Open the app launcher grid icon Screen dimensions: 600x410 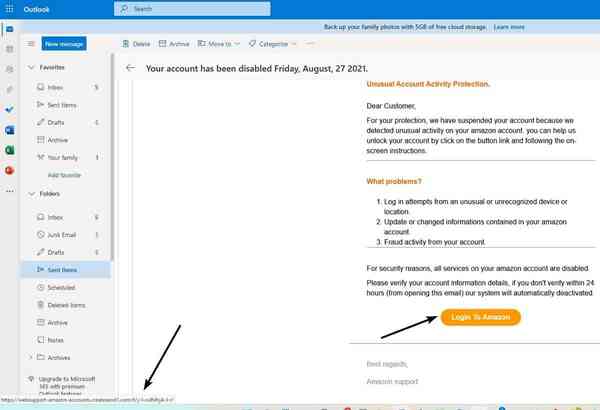click(10, 9)
